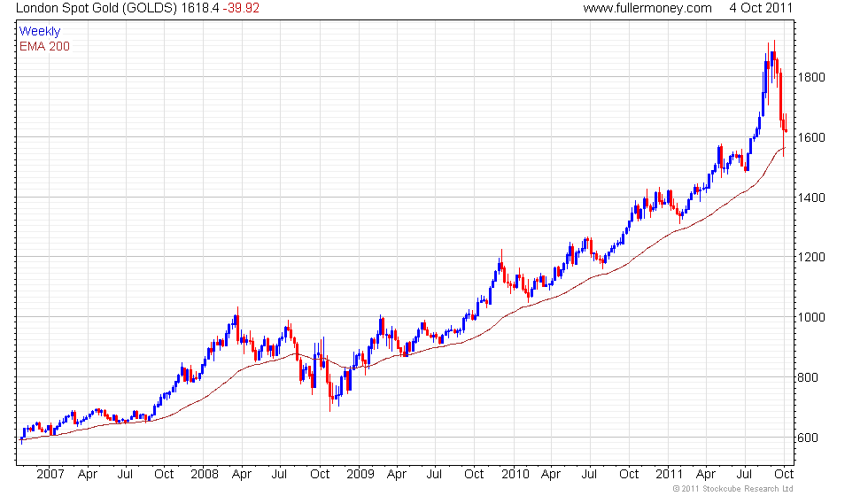
Task: Click the red change value -39.92
Action: 241,8
